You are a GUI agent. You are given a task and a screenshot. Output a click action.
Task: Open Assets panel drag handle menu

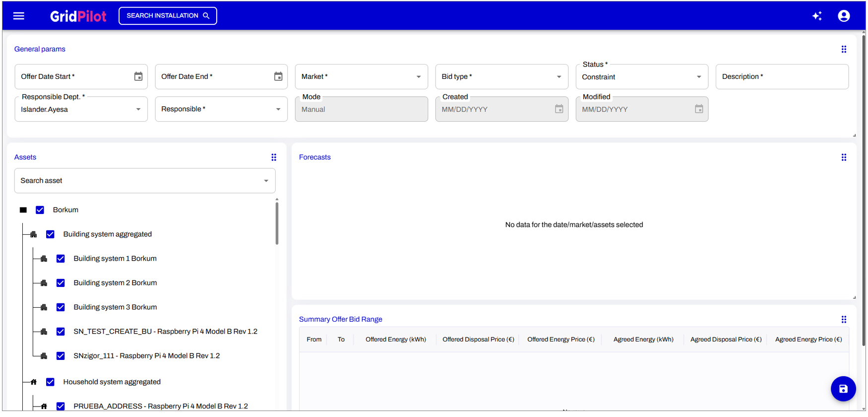point(274,157)
